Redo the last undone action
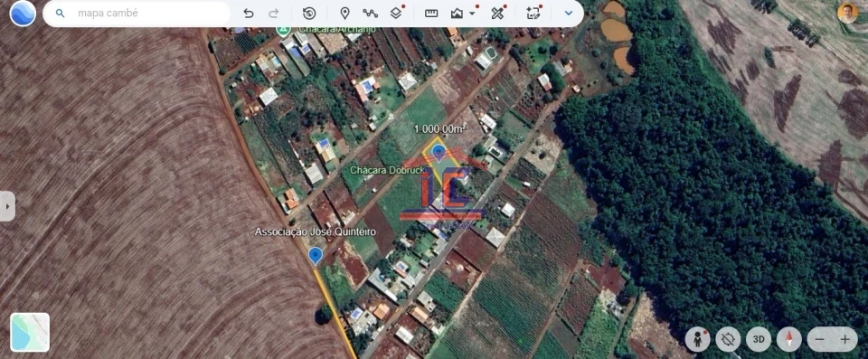This screenshot has height=359, width=868. (x=273, y=14)
